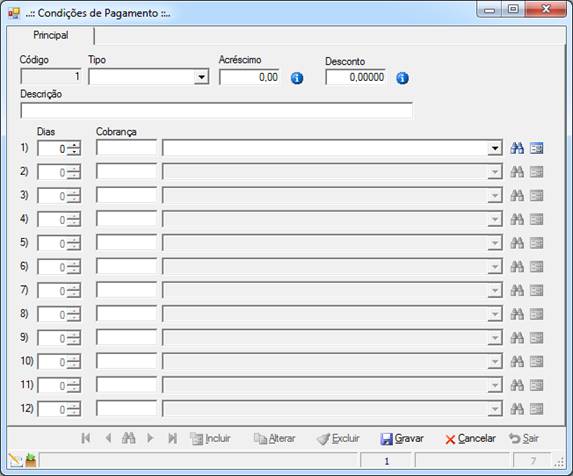
Task: Click the plant icon in the status bar
Action: (x=31, y=460)
